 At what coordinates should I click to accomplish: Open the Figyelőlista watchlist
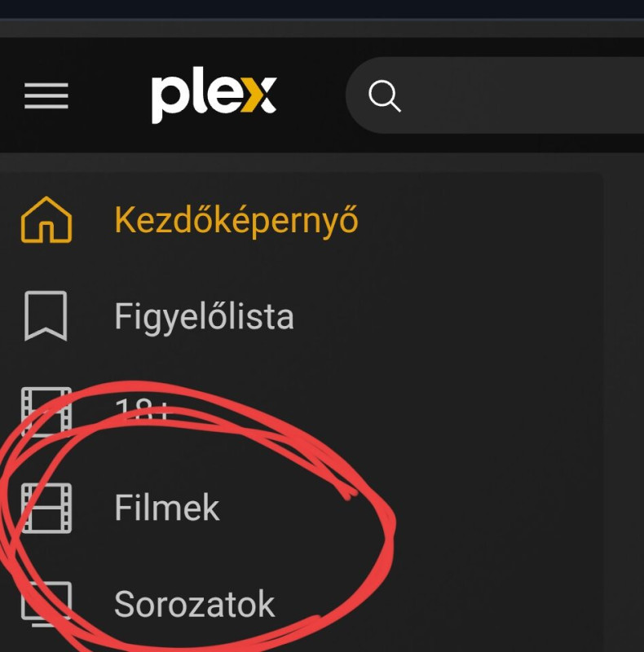pos(204,317)
